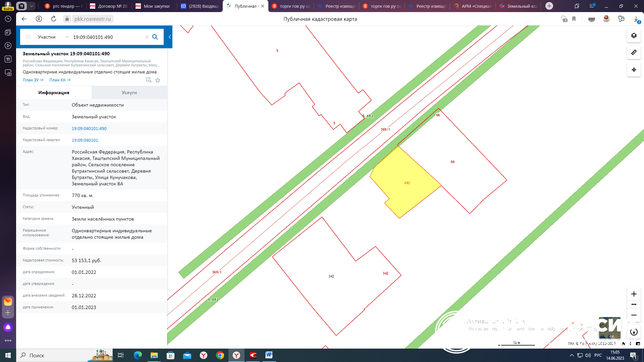Add to favorites using star icon
This screenshot has height=362, width=644.
(158, 80)
